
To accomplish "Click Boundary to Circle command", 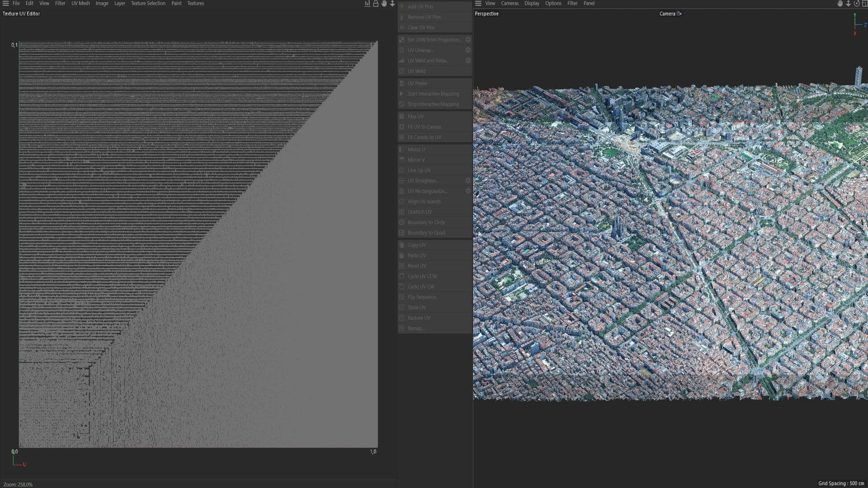I will pyautogui.click(x=435, y=222).
